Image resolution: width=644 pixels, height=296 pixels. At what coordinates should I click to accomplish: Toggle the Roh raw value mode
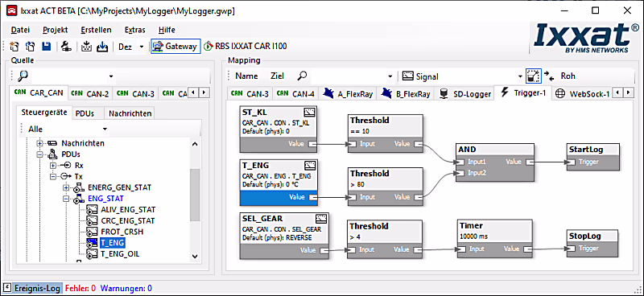pyautogui.click(x=568, y=76)
